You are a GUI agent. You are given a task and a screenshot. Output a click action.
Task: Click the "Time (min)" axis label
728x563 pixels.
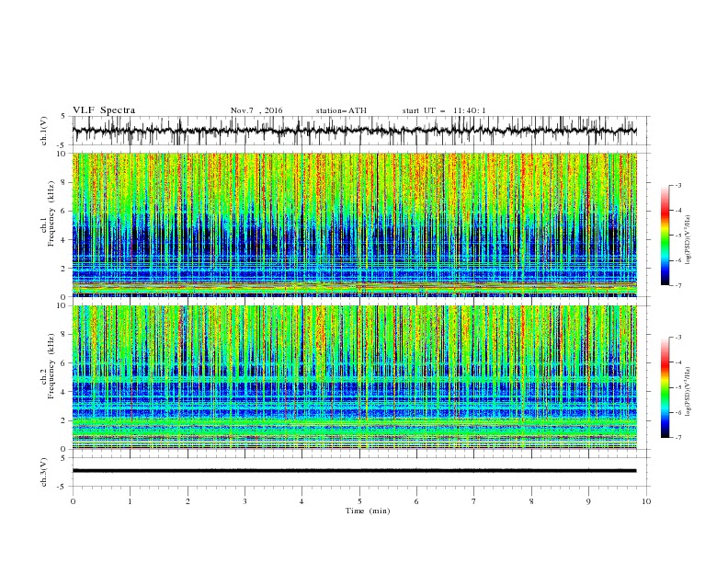[x=368, y=511]
